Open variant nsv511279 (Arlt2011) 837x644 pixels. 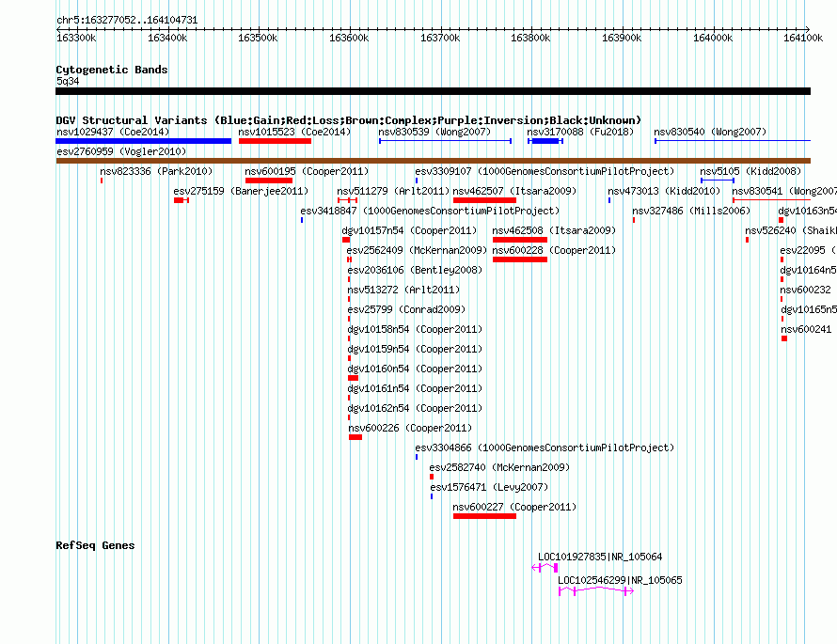coord(393,191)
